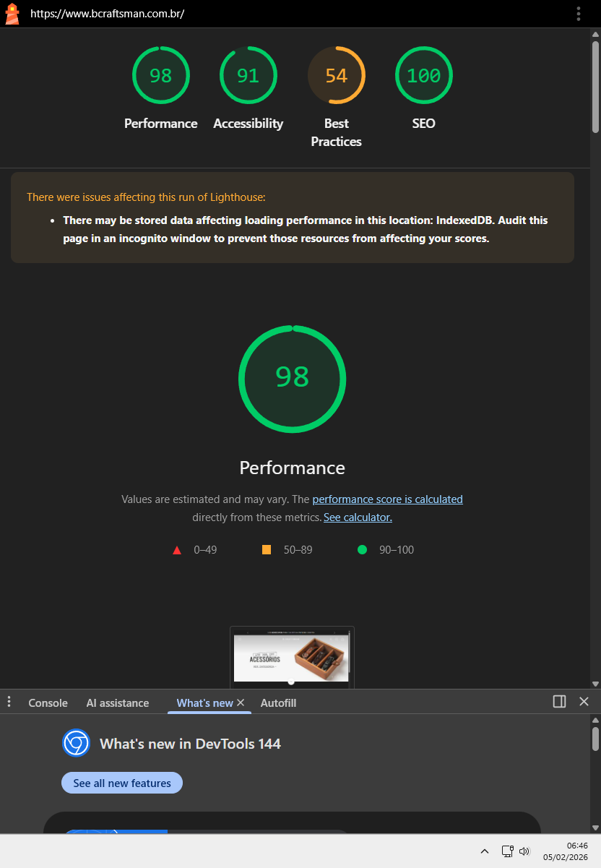
Task: Open the drawer's vertical three-dot menu
Action: point(9,701)
